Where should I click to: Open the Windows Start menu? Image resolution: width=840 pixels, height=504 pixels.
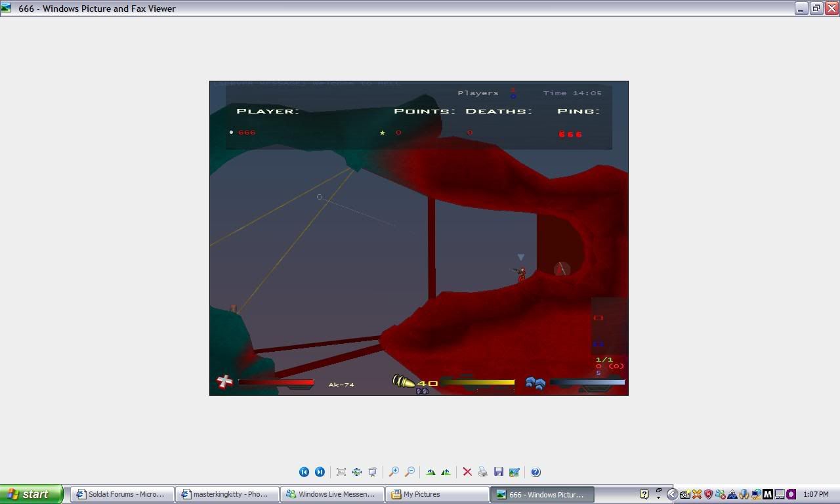click(31, 494)
